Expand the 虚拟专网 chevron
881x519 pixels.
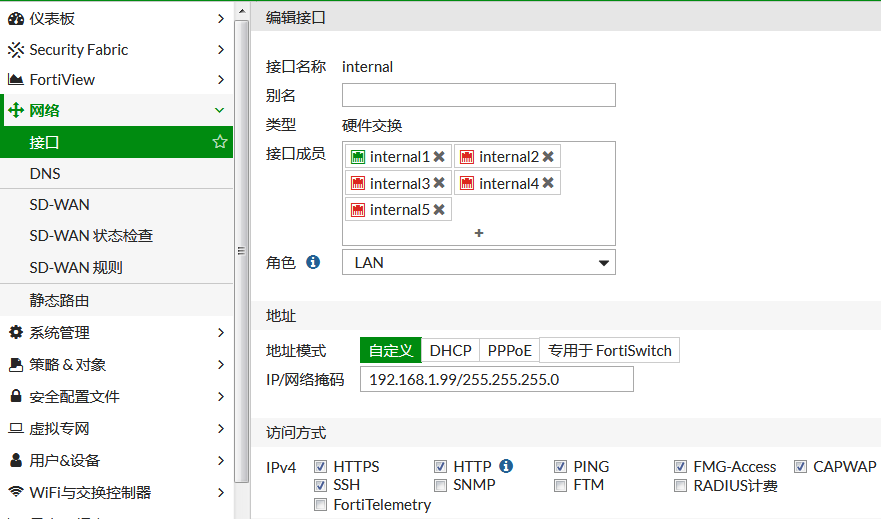pyautogui.click(x=220, y=429)
